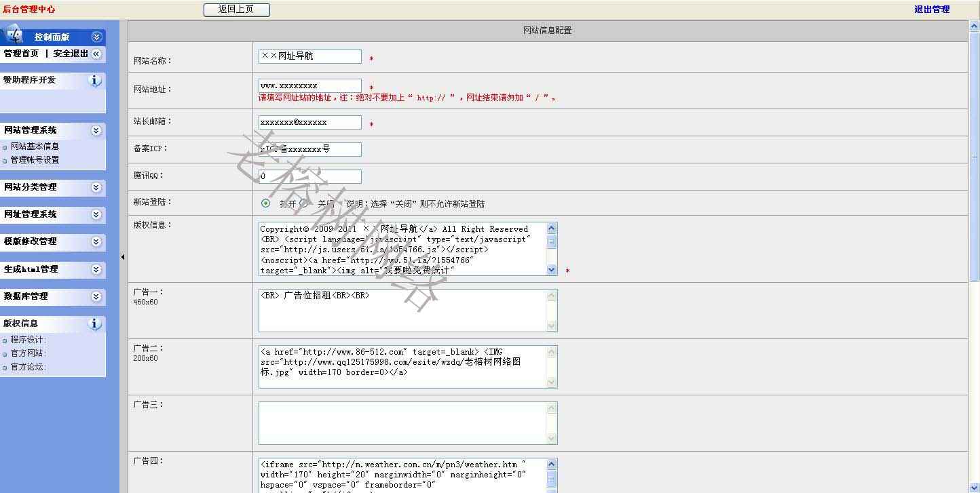Click the double-arrow icon beside 安全退出

tap(96, 54)
